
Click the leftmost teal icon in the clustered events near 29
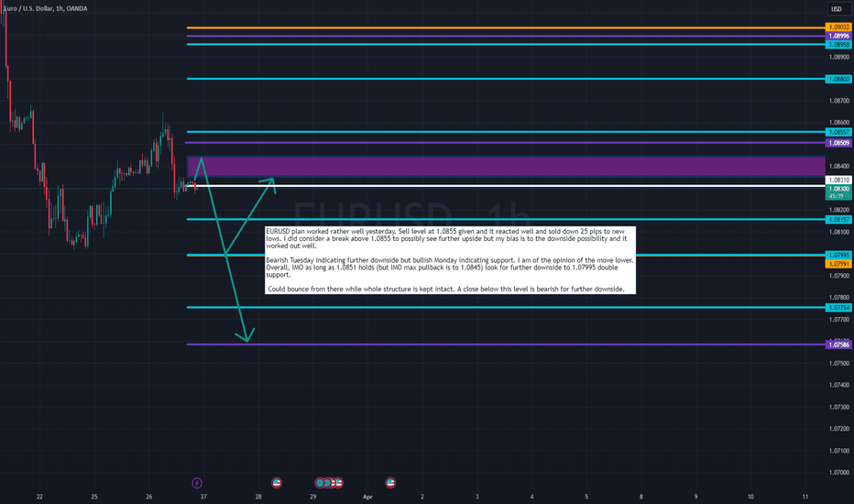320,483
